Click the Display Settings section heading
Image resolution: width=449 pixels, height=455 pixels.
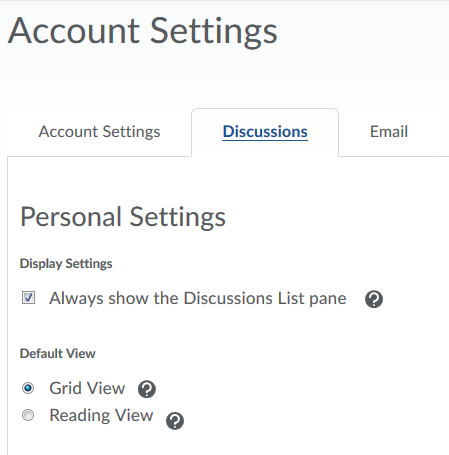tap(66, 264)
